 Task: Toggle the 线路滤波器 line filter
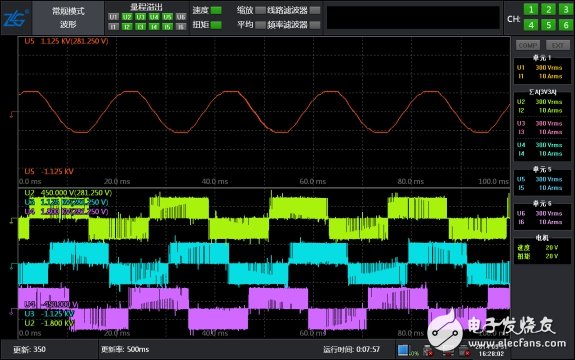point(315,10)
